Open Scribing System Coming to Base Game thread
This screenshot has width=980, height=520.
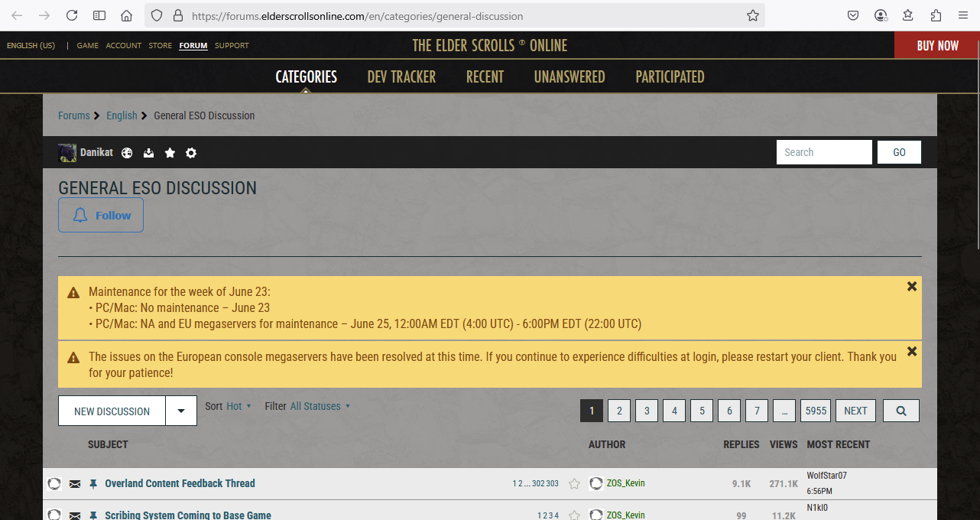pyautogui.click(x=188, y=515)
